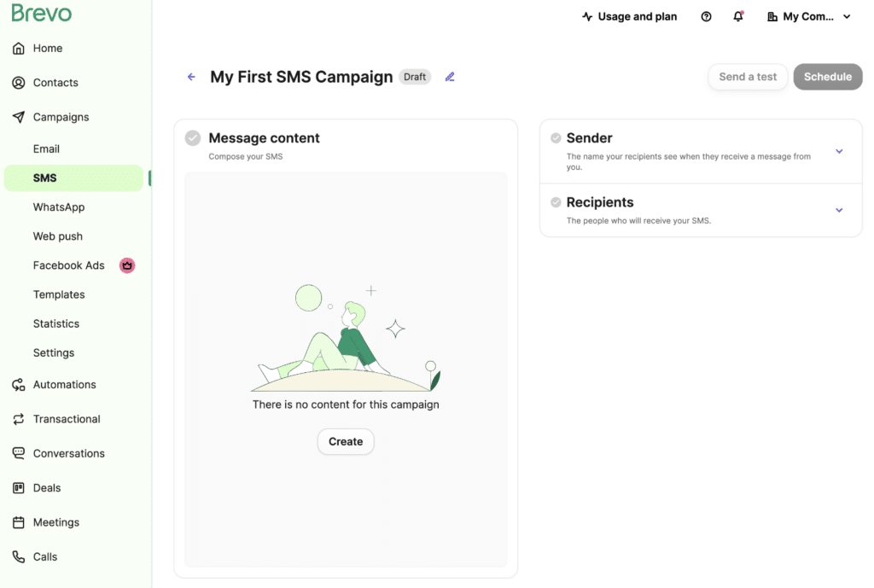Viewport: 874px width, 588px height.
Task: Switch to the WhatsApp campaigns section
Action: pos(59,207)
